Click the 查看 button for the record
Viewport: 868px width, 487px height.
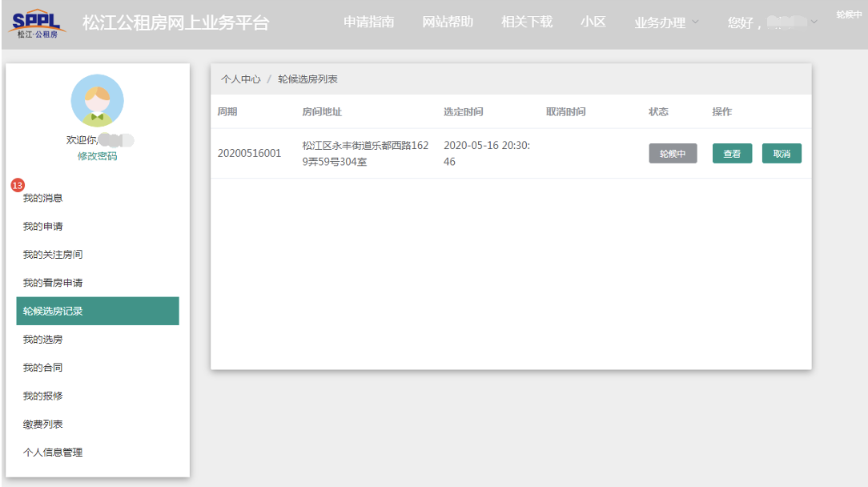click(x=732, y=154)
